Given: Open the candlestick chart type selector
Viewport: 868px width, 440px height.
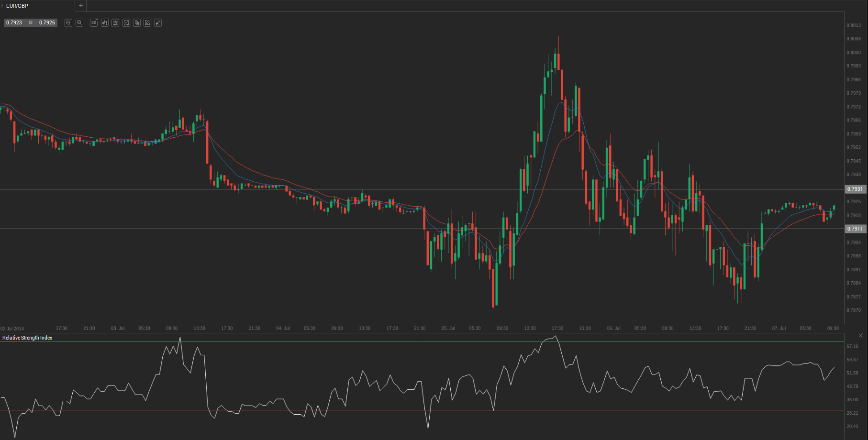Looking at the screenshot, I should pyautogui.click(x=104, y=23).
